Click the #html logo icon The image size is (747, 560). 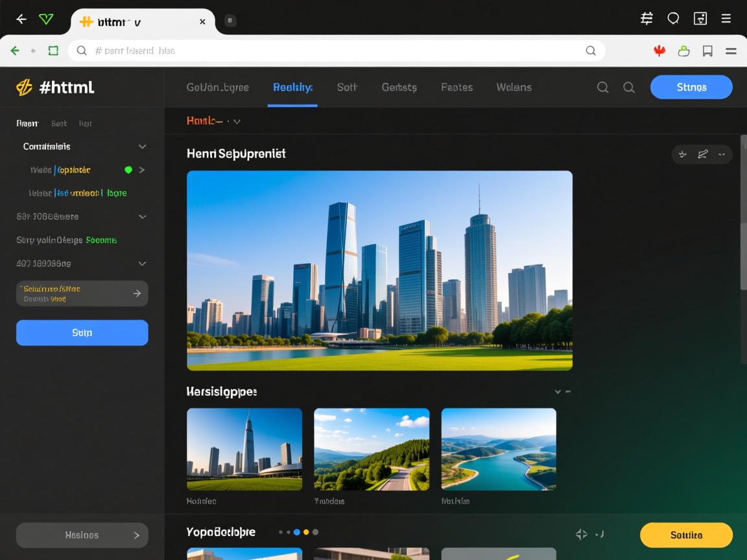click(x=24, y=87)
